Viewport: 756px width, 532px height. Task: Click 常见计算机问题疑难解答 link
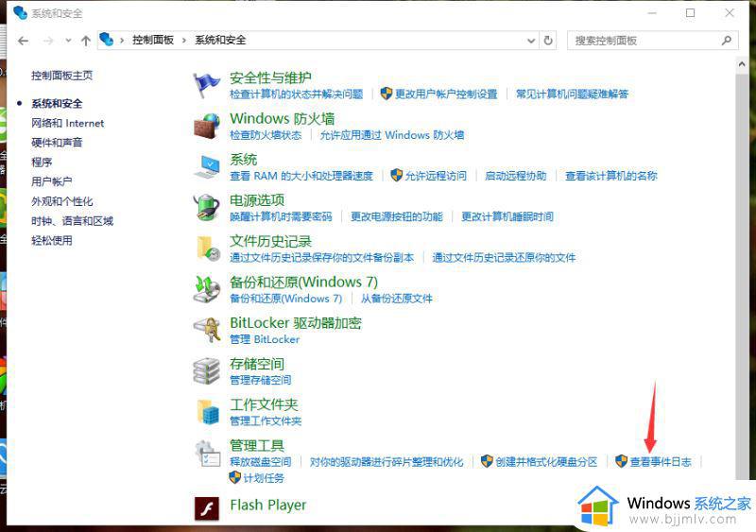[x=572, y=94]
